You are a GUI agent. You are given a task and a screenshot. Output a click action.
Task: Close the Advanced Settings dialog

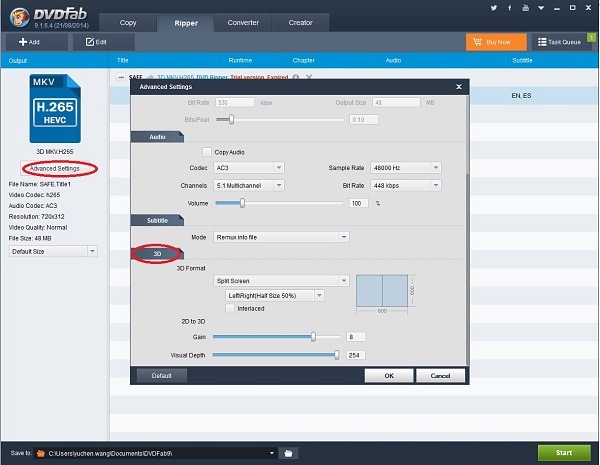pos(459,87)
